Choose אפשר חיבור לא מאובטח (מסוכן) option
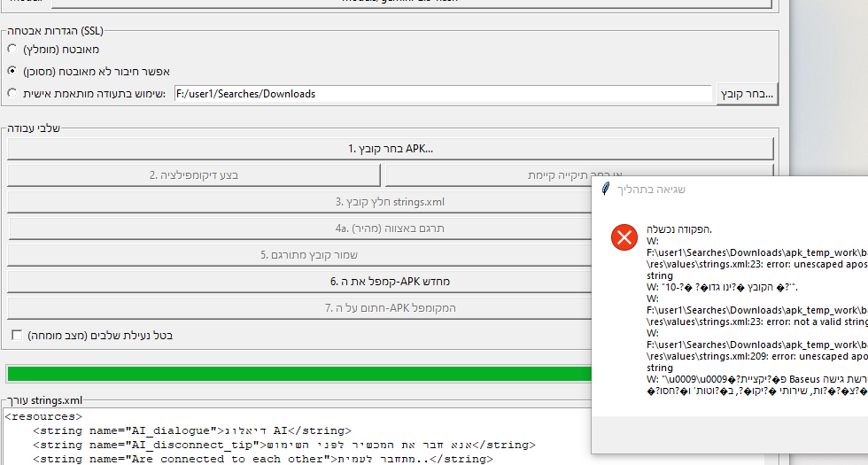Image resolution: width=868 pixels, height=465 pixels. [x=12, y=71]
